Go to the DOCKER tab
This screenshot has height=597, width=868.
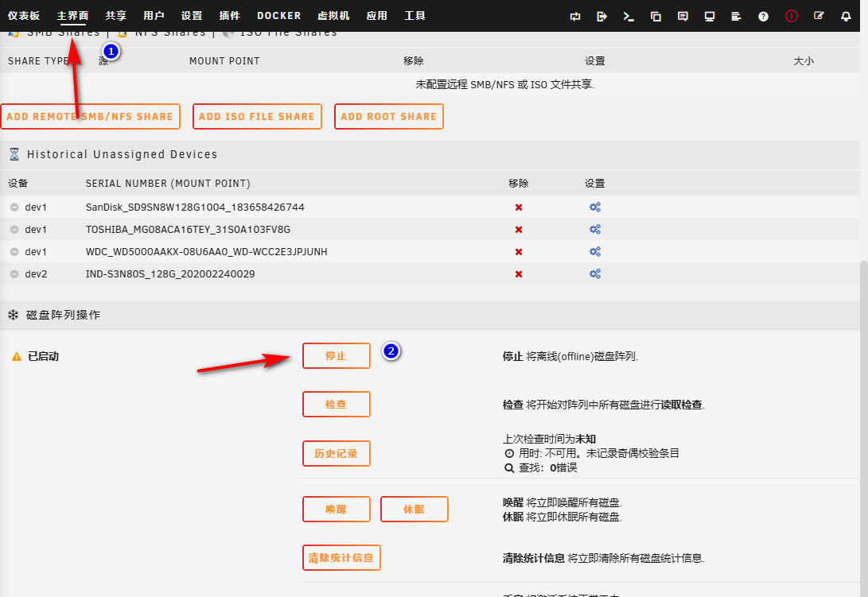click(278, 16)
